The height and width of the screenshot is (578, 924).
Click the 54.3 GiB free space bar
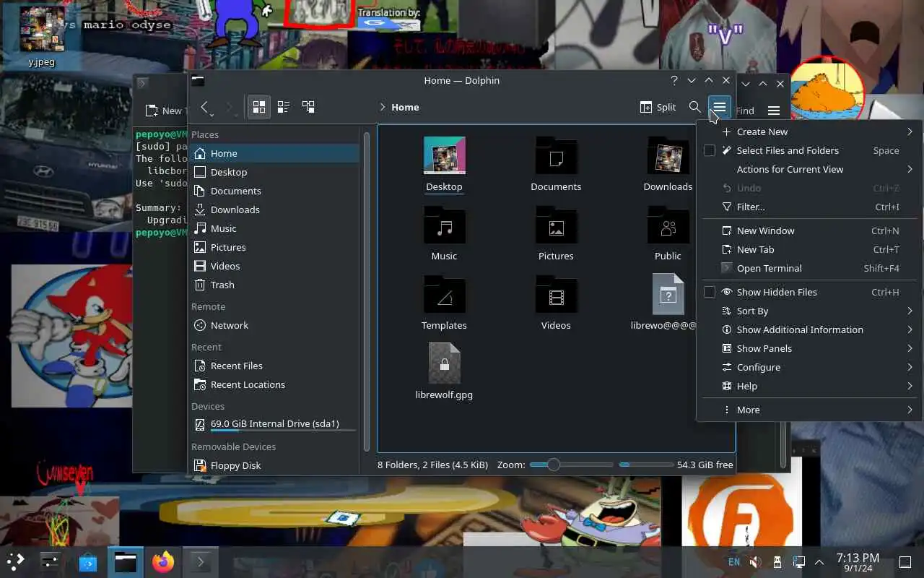click(x=646, y=465)
